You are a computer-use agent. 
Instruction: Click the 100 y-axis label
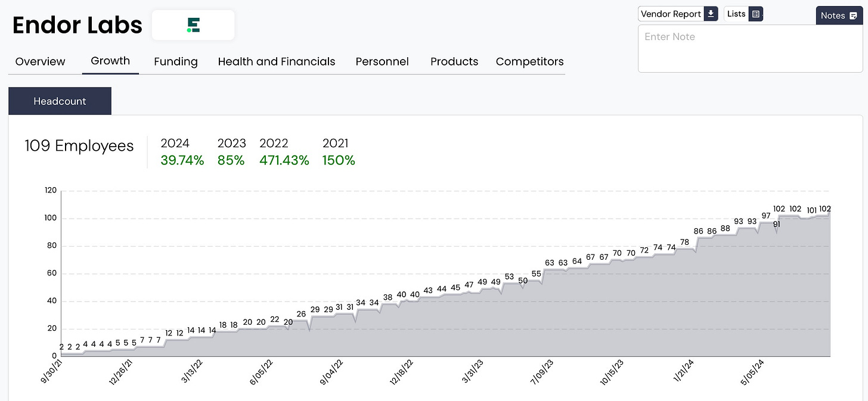[50, 218]
